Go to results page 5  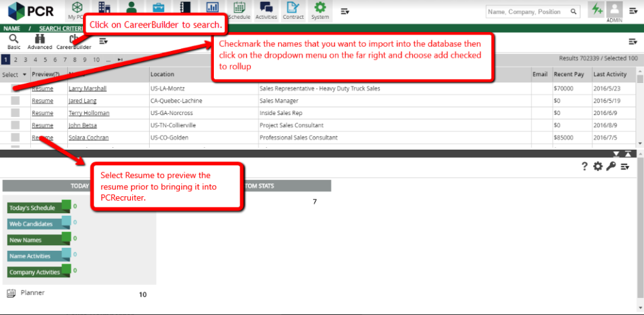45,60
